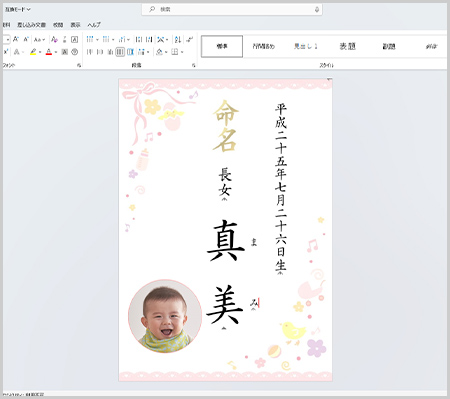Increase the font size with grow font icon
The width and height of the screenshot is (450, 399).
click(16, 39)
